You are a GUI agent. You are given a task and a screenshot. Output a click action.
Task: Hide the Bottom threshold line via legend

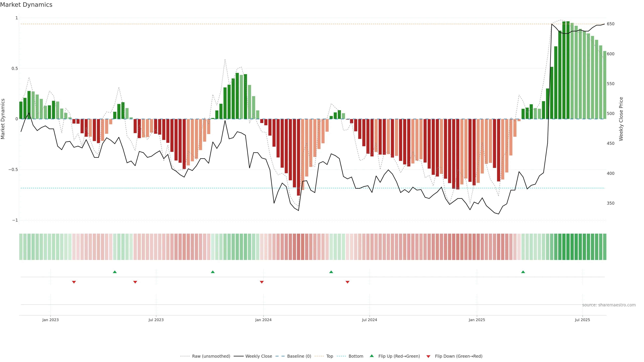(356, 356)
